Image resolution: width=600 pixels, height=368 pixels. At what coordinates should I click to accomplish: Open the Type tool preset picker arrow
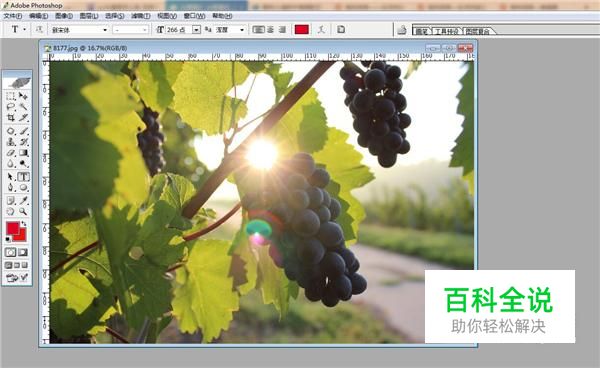tap(25, 29)
